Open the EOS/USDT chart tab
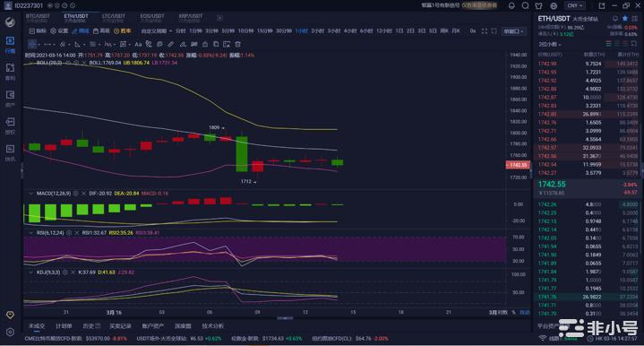644x346 pixels. point(152,18)
